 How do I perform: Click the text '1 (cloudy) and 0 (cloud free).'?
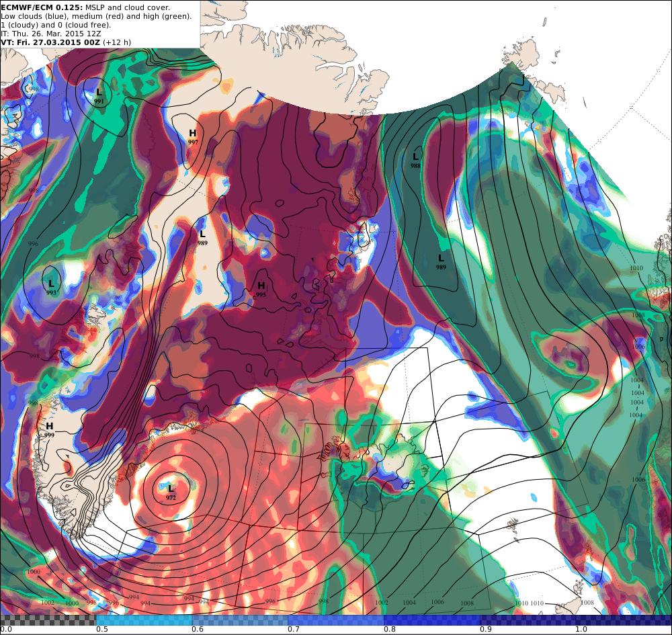click(56, 25)
